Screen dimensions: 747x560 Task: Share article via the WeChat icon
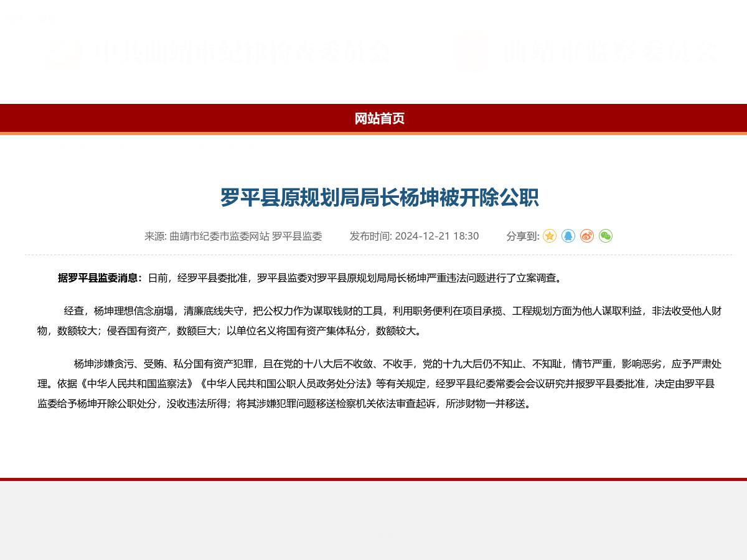tap(604, 236)
